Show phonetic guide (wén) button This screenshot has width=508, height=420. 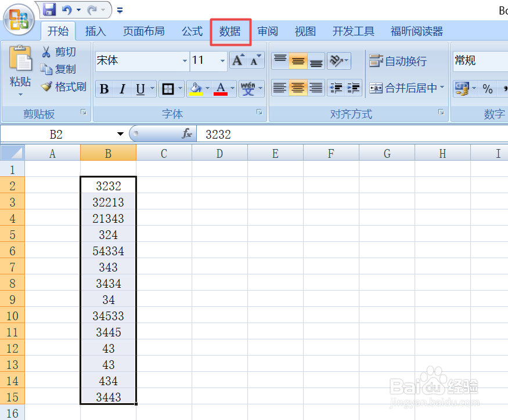tap(248, 89)
